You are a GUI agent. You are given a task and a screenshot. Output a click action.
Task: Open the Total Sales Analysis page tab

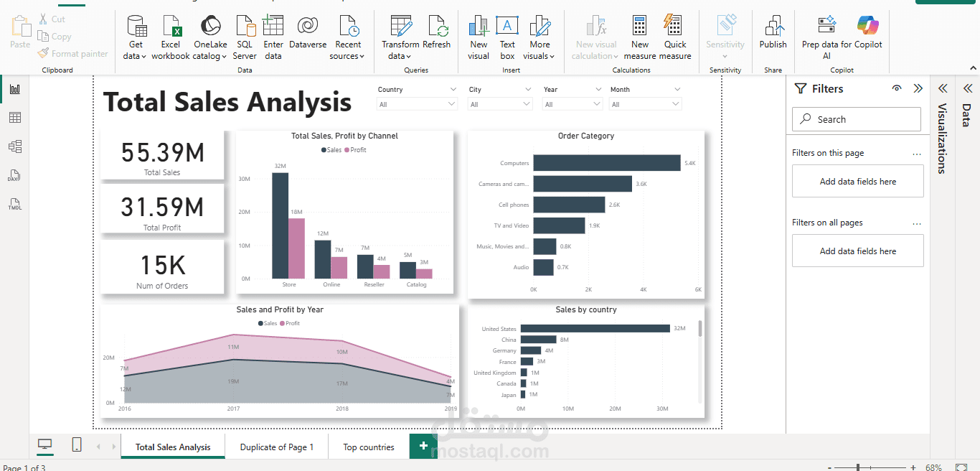click(x=173, y=447)
